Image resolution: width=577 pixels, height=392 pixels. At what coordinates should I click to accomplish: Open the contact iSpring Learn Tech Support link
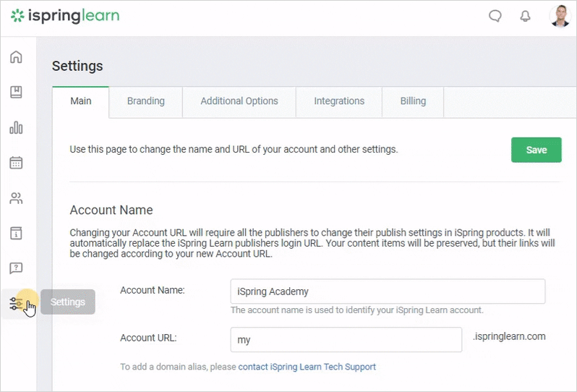pyautogui.click(x=307, y=367)
